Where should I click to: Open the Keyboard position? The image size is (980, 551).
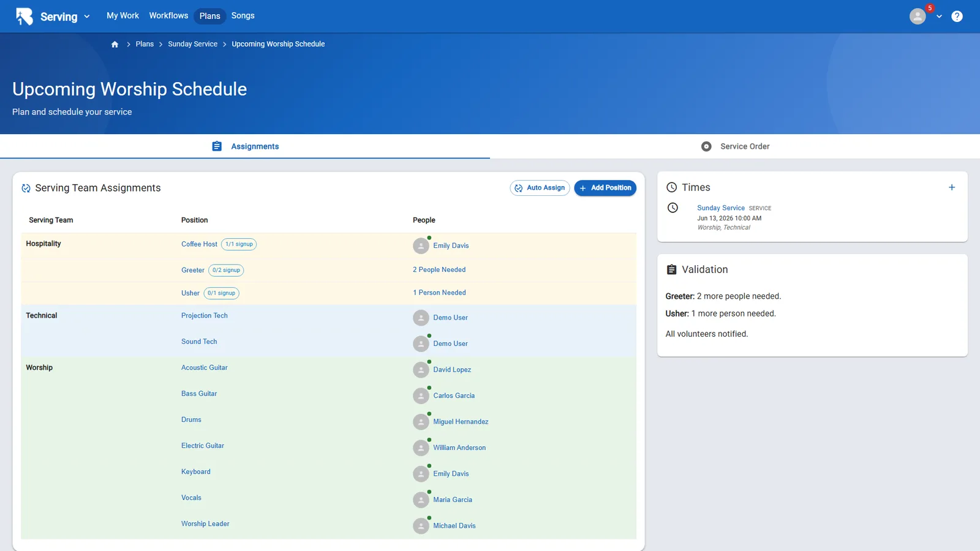(196, 472)
